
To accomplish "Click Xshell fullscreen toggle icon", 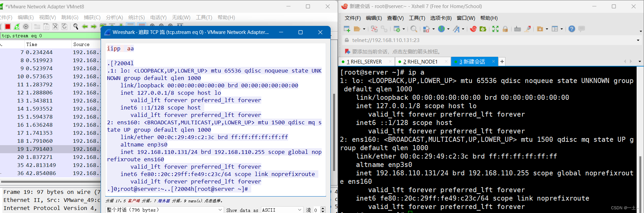I will [x=495, y=29].
